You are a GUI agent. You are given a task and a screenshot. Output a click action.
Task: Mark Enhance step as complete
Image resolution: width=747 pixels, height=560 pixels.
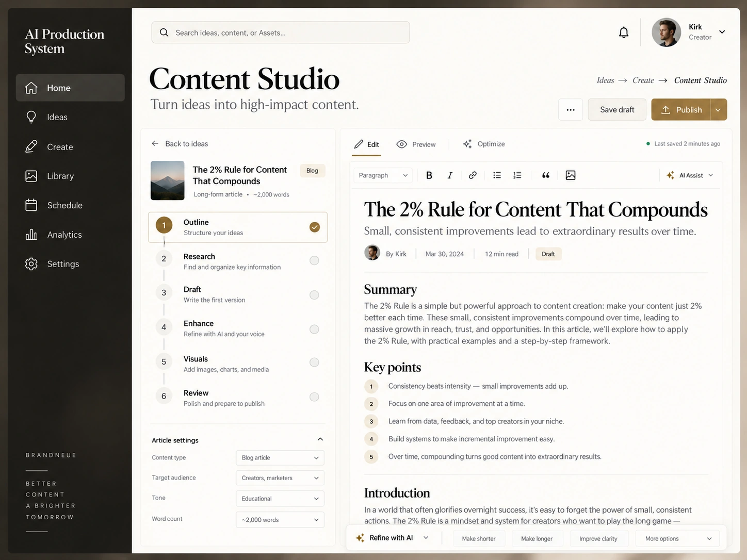[x=314, y=329]
